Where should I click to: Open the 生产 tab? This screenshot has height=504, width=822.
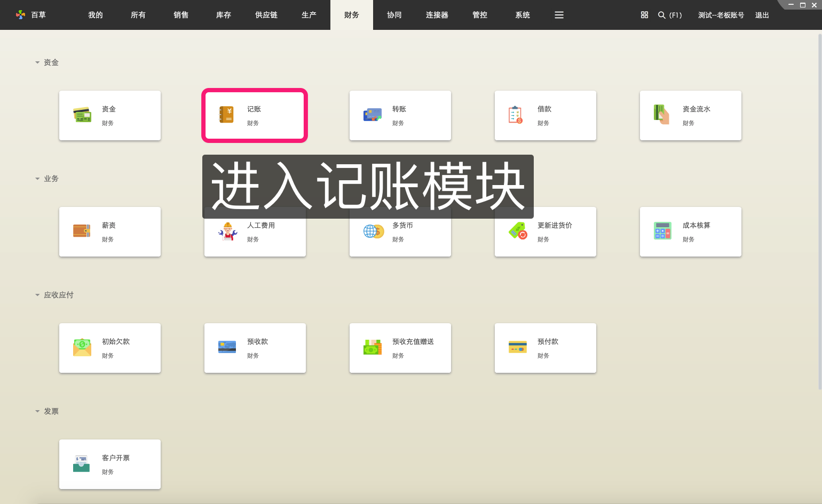point(309,15)
